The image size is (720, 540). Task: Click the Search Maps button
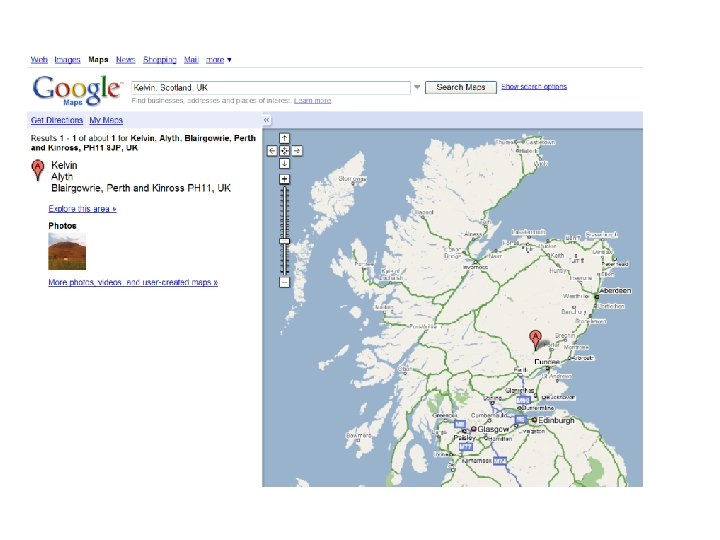(x=461, y=87)
